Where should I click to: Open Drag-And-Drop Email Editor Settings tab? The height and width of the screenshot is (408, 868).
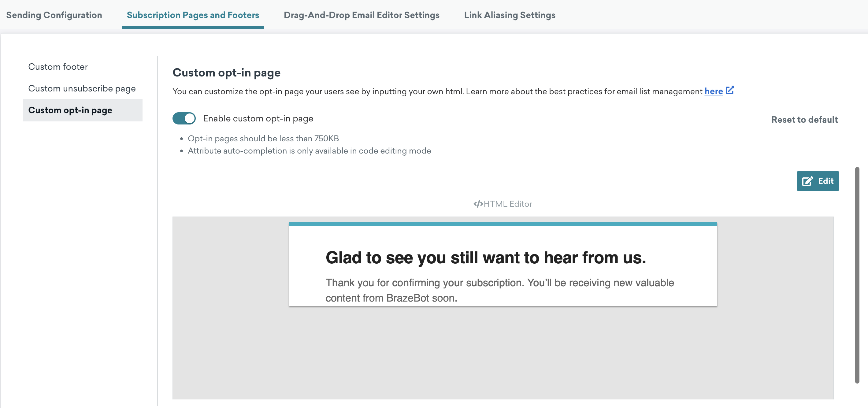pyautogui.click(x=362, y=15)
